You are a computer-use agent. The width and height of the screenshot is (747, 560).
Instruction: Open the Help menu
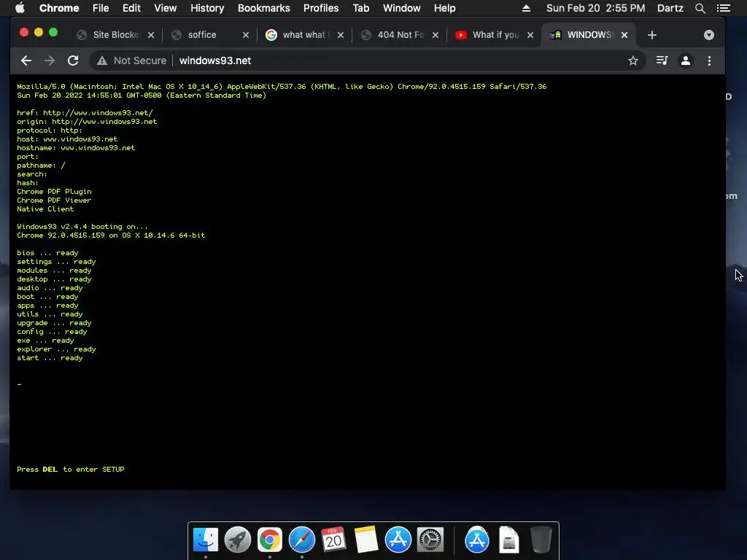pos(444,8)
